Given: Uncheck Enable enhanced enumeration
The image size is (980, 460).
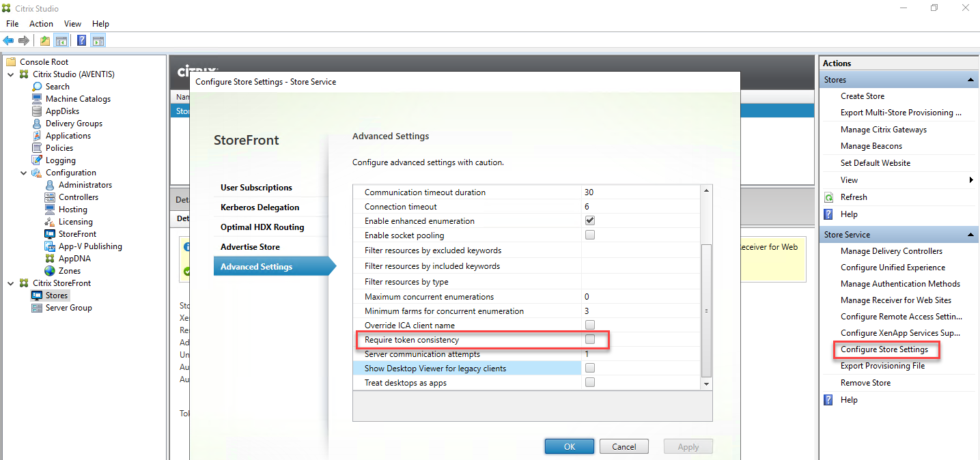Looking at the screenshot, I should pos(589,220).
